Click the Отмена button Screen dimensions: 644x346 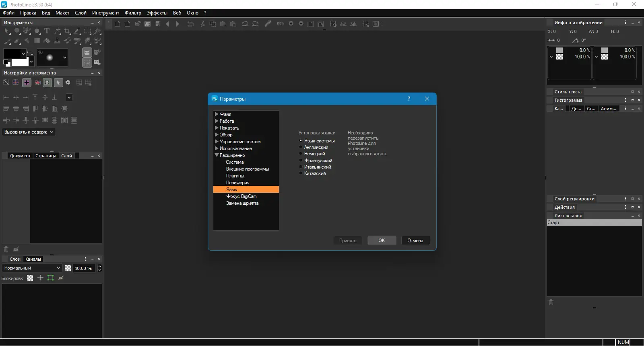(415, 241)
